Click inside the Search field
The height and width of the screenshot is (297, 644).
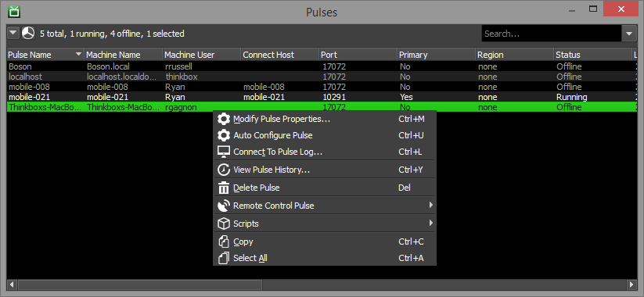(551, 34)
